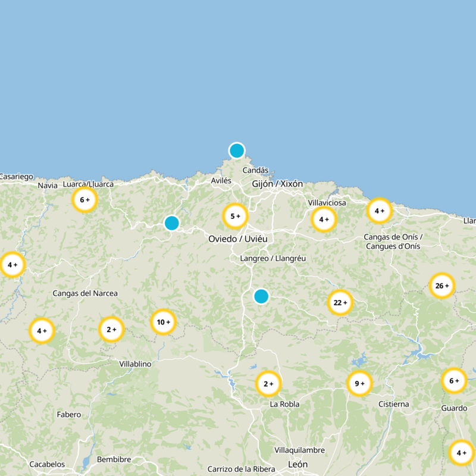Click the León label at the bottom
476x476 pixels.
tap(297, 463)
